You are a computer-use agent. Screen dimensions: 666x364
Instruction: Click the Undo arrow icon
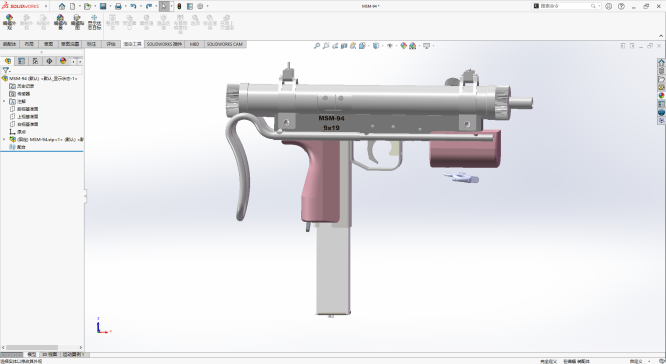tap(133, 6)
